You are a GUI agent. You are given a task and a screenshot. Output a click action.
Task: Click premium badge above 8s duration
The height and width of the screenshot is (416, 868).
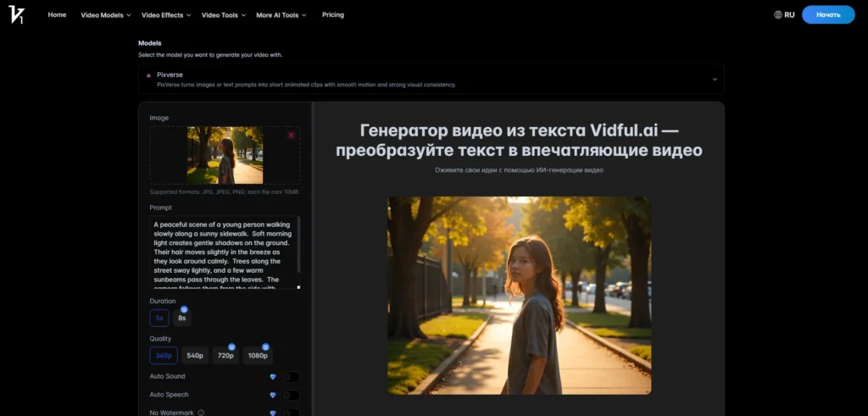point(184,309)
